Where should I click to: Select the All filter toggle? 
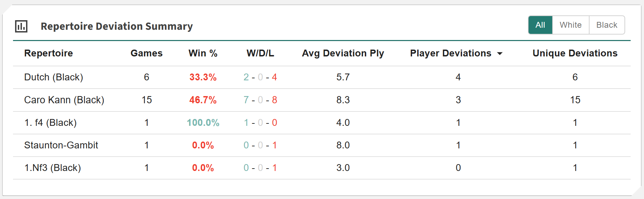tap(540, 25)
